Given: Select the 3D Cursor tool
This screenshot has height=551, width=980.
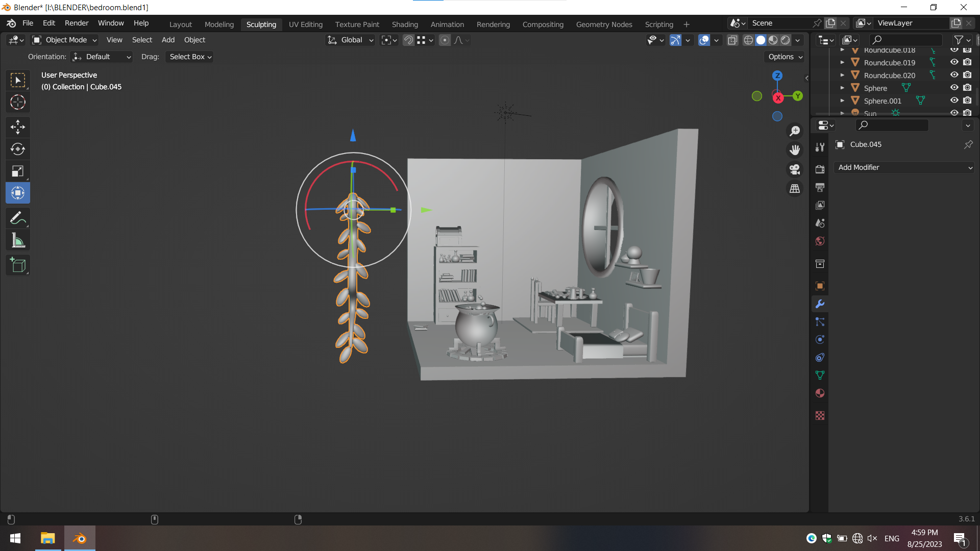Looking at the screenshot, I should click(x=18, y=103).
